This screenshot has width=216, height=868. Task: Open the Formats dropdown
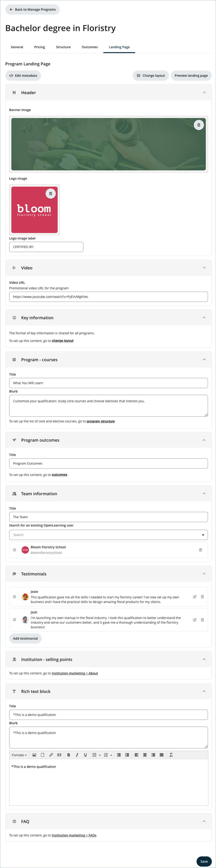tap(19, 755)
